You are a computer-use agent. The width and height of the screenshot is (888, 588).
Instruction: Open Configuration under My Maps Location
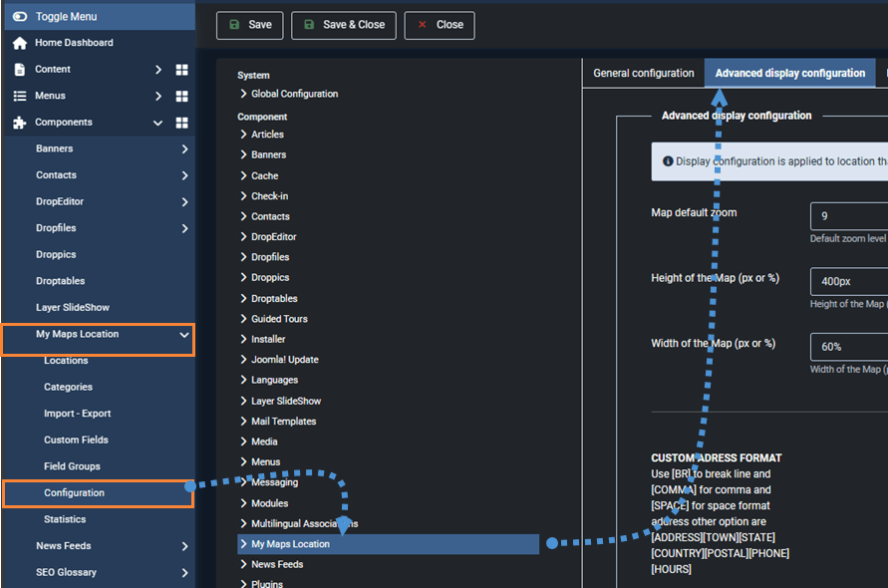[74, 493]
